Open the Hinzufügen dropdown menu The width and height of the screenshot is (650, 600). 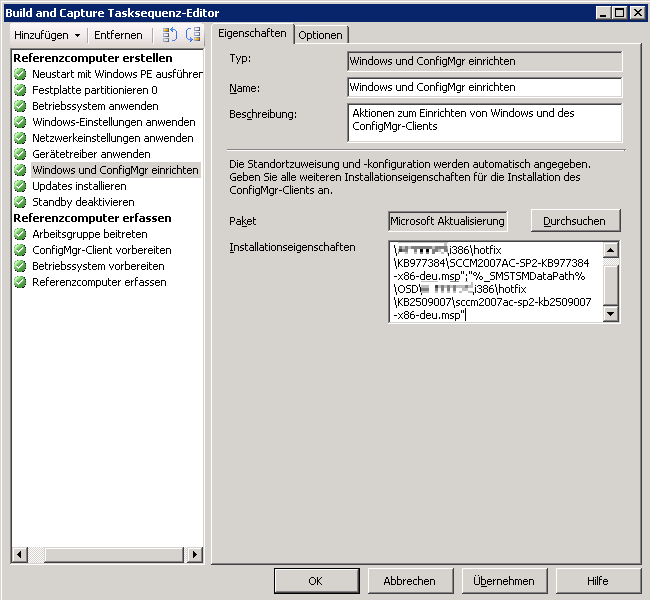tap(47, 35)
